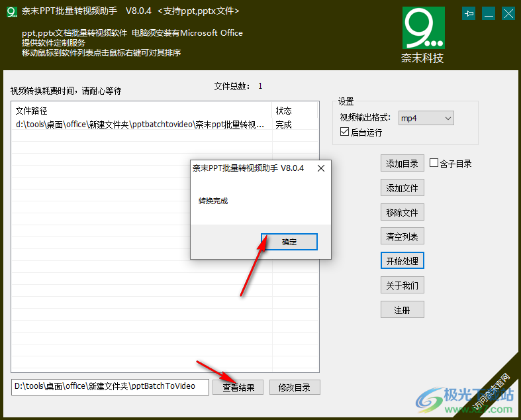Click the 确定 button in the dialog

289,242
